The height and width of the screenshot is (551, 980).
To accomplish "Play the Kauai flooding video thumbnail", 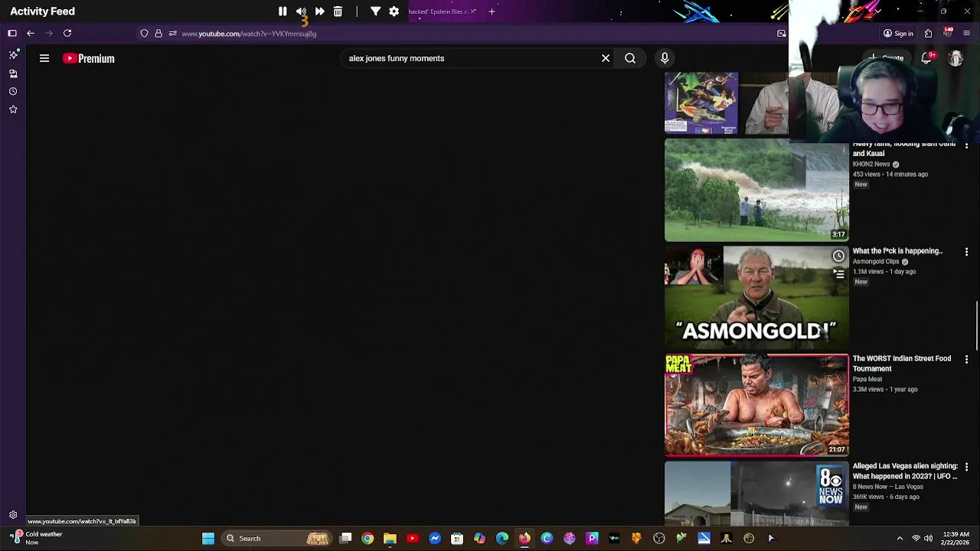I will 756,190.
